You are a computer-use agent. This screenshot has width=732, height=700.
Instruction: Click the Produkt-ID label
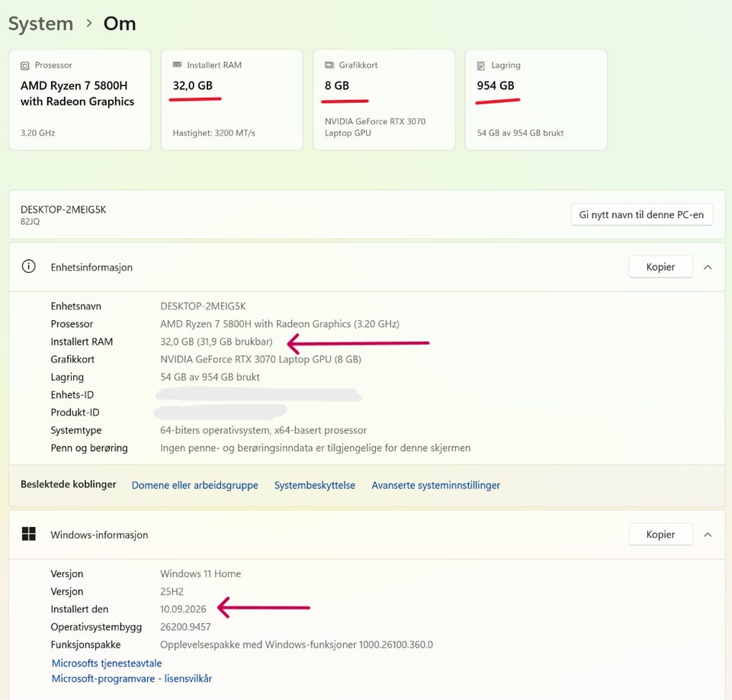75,413
